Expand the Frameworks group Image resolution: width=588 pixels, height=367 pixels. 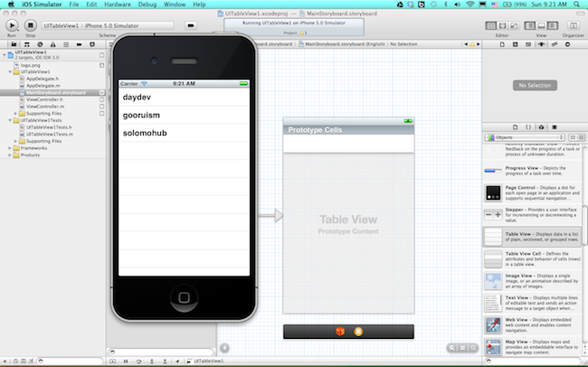pyautogui.click(x=10, y=148)
